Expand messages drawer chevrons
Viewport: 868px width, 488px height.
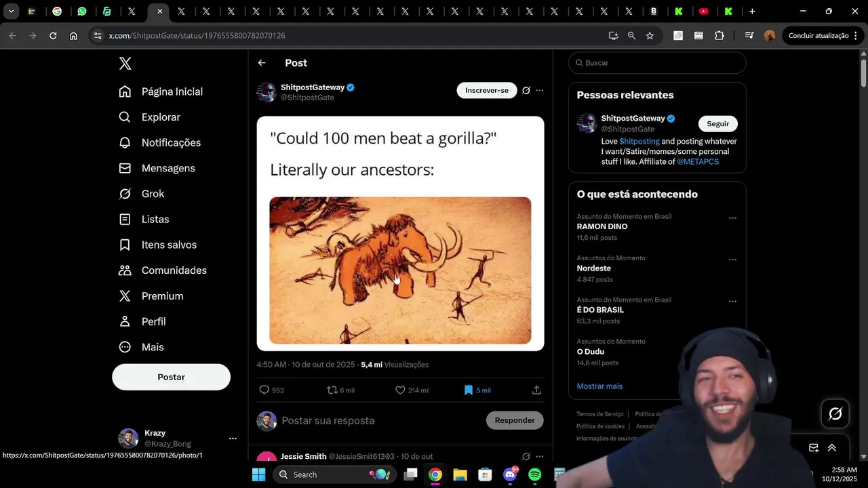pos(832,447)
